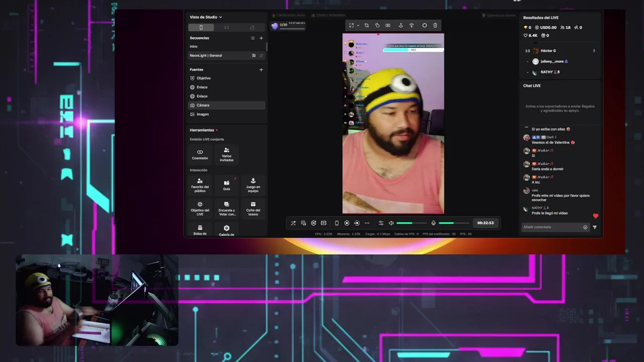Image resolution: width=644 pixels, height=362 pixels.
Task: Click the Secuencias list scrollbar
Action: pyautogui.click(x=267, y=46)
